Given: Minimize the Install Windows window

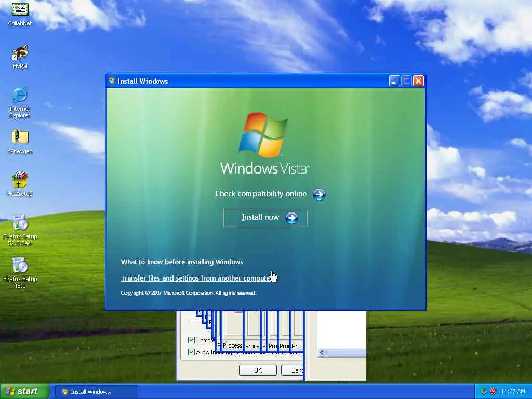Looking at the screenshot, I should 394,81.
